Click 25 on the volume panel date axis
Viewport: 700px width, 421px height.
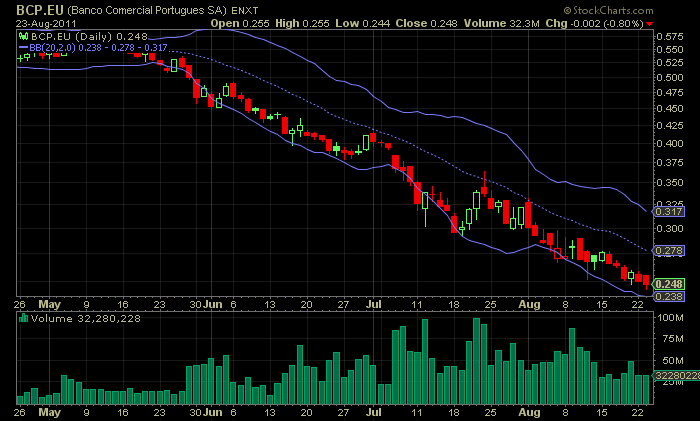(490, 412)
